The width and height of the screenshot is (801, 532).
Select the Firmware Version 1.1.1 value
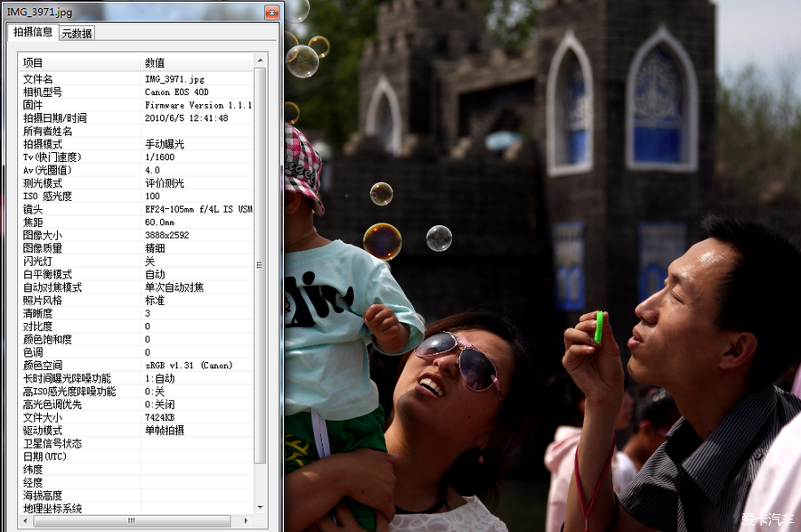click(198, 105)
